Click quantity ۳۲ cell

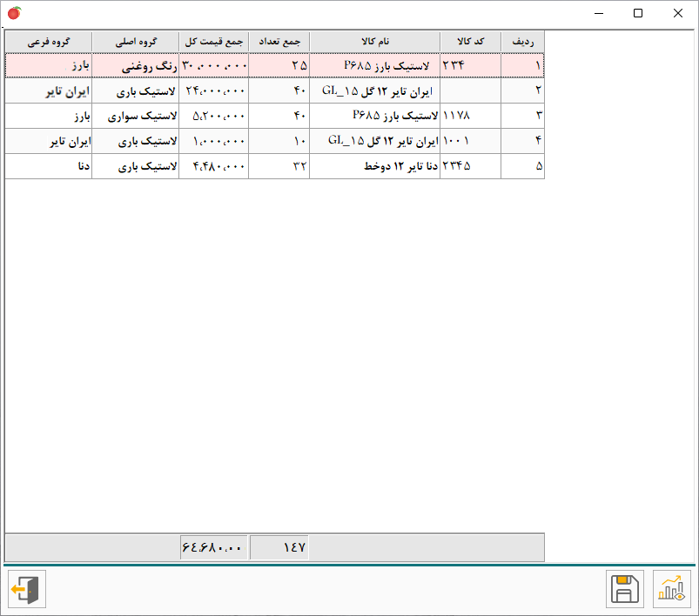(x=279, y=166)
